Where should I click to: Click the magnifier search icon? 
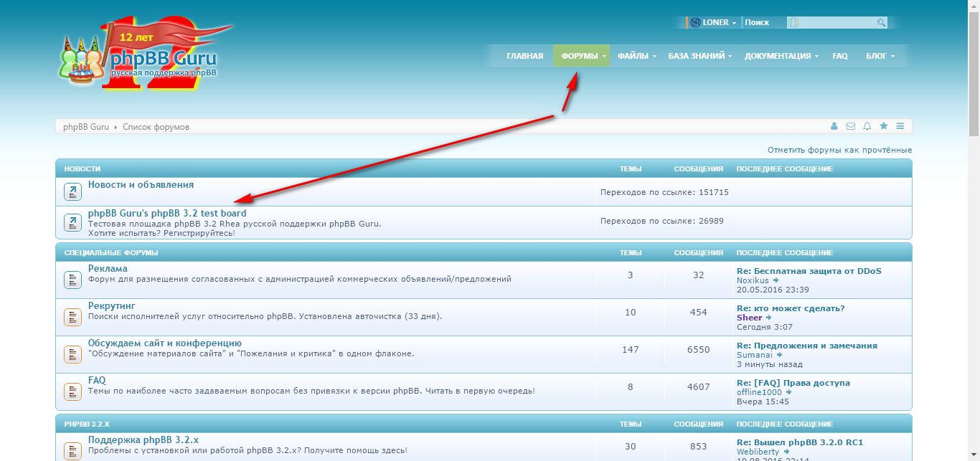click(881, 22)
